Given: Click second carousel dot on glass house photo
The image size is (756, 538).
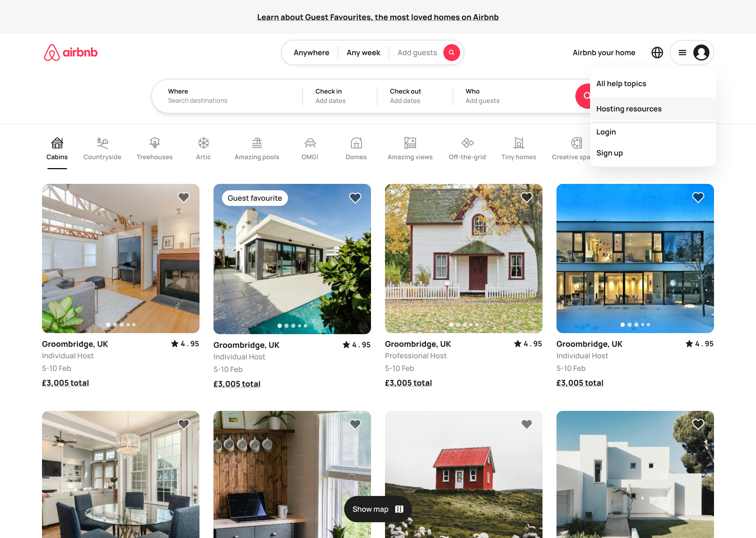Looking at the screenshot, I should [629, 325].
